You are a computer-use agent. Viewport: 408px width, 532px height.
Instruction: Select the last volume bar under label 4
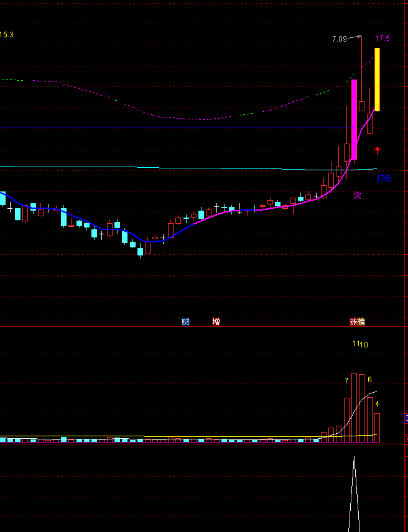coord(377,428)
